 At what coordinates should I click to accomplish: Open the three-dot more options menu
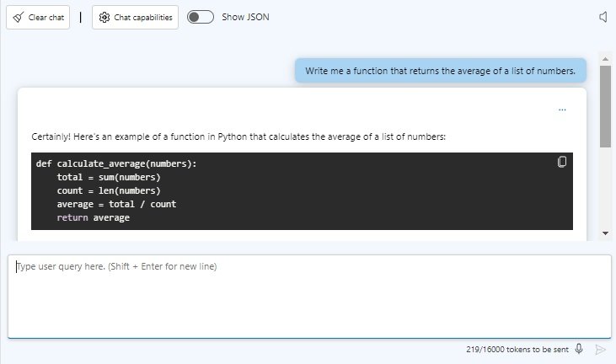tap(562, 110)
